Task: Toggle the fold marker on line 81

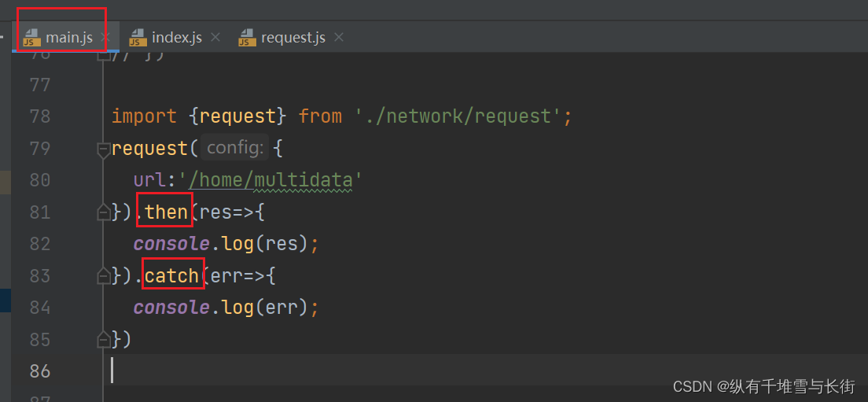Action: coord(103,212)
